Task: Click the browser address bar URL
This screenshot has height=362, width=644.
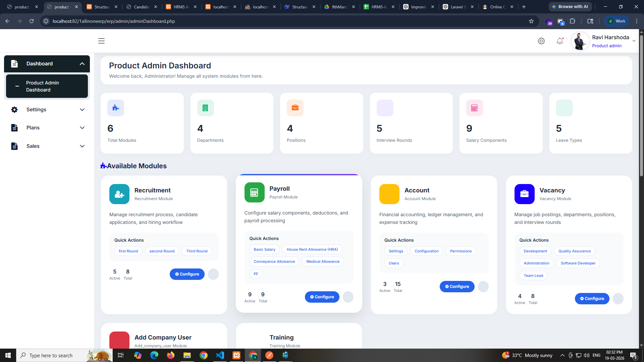Action: 114,21
